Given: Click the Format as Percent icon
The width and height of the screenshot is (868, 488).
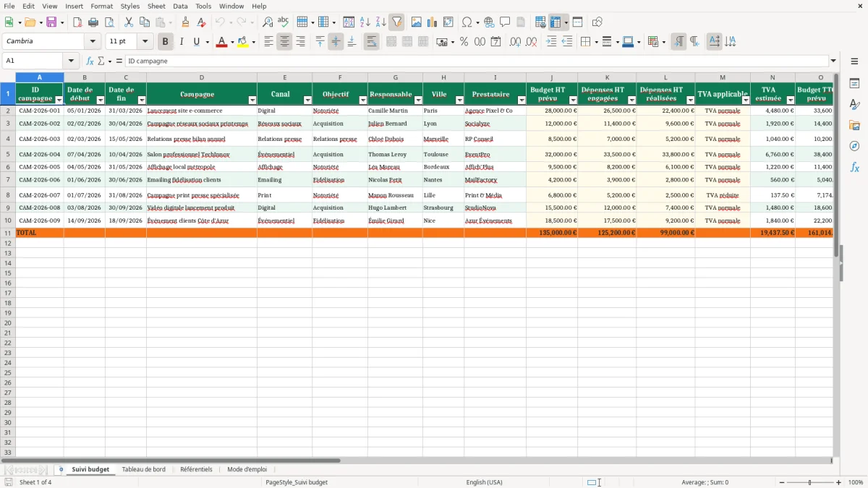Looking at the screenshot, I should pyautogui.click(x=464, y=42).
